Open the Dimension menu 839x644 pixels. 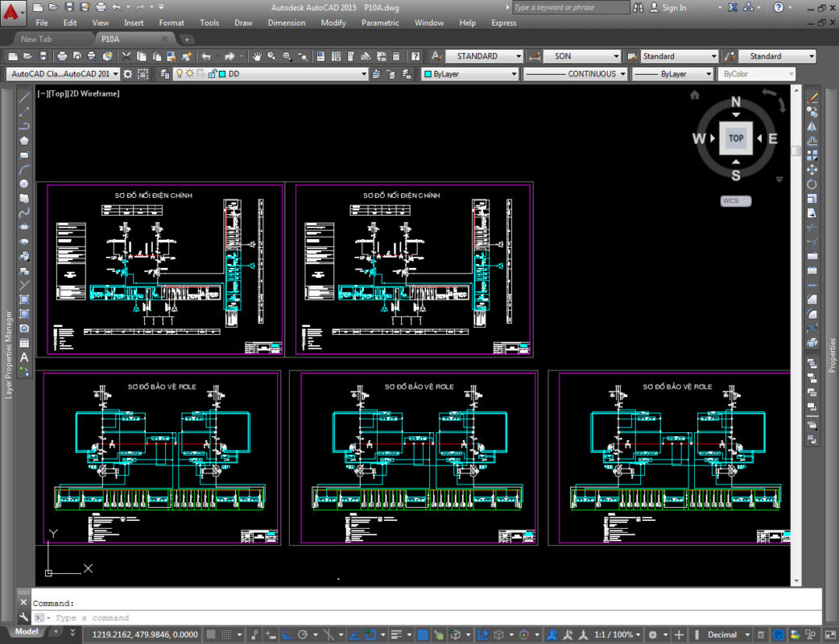(x=286, y=23)
